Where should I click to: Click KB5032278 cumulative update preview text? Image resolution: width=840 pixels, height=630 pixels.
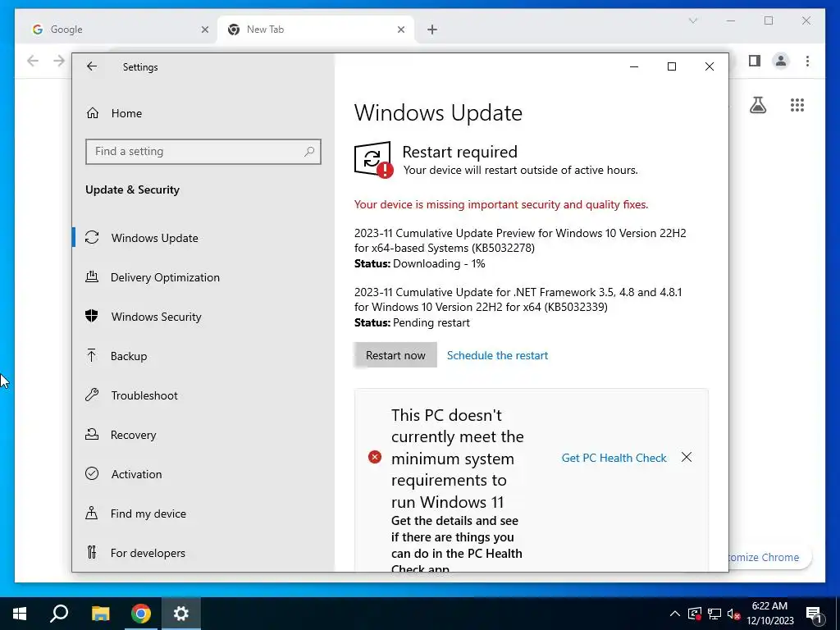(x=520, y=240)
